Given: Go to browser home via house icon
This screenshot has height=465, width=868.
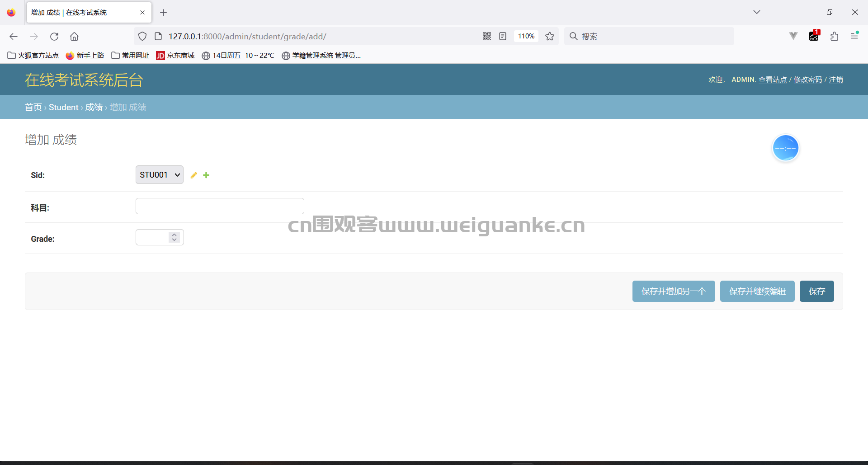Looking at the screenshot, I should (75, 37).
